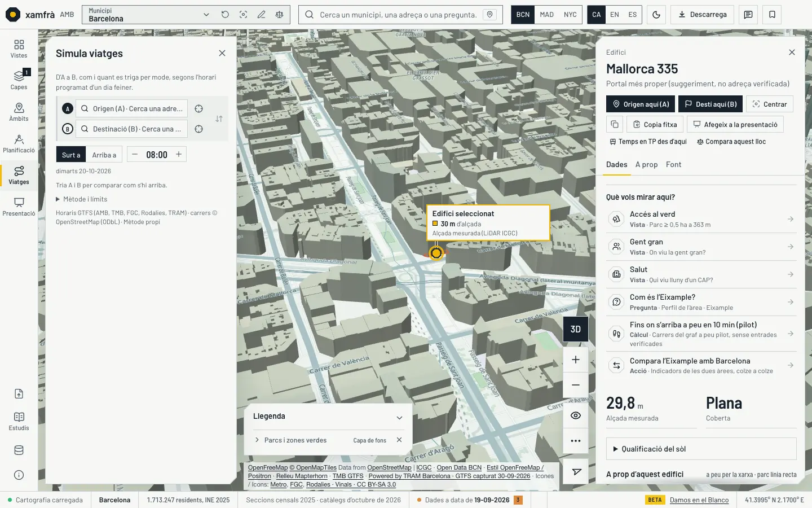Click the Destinació (B) input field

click(x=132, y=129)
